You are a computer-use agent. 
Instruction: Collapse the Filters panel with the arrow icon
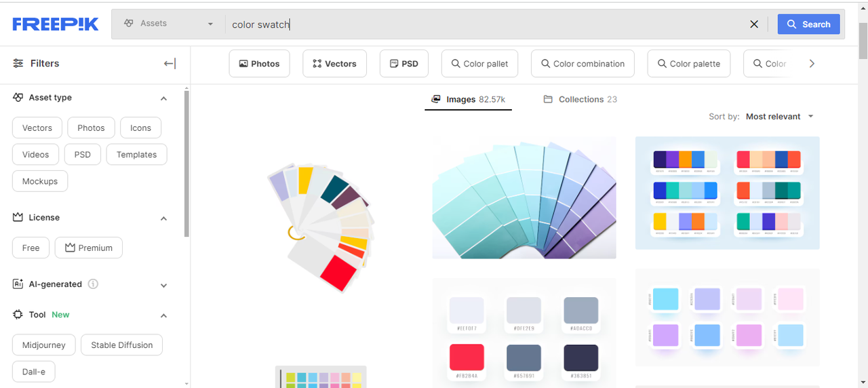[170, 63]
